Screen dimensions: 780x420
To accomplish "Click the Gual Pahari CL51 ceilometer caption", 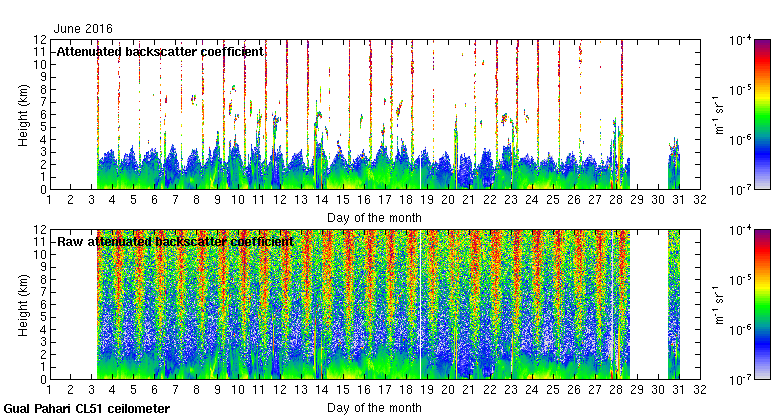I will (x=87, y=409).
